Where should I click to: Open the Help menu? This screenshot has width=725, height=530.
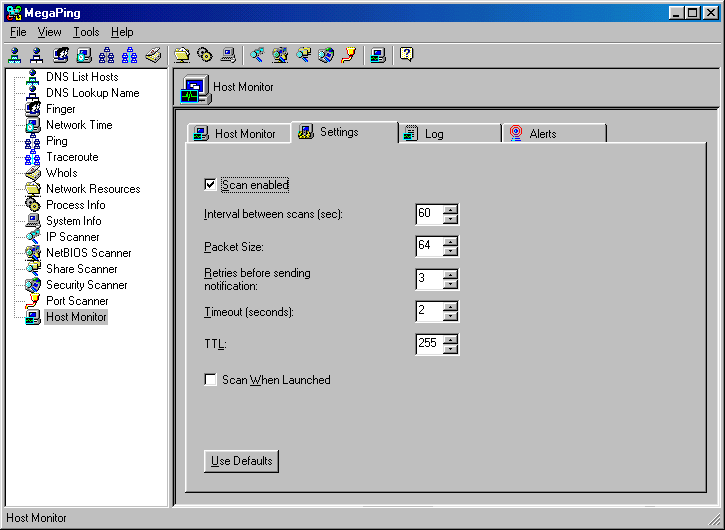(x=122, y=32)
